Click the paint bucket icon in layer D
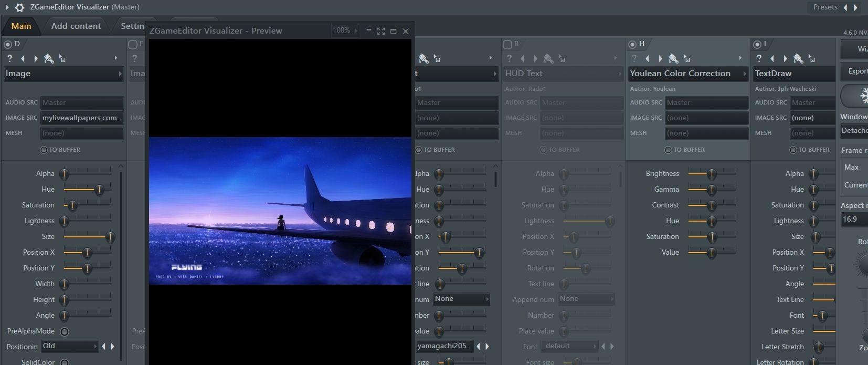This screenshot has width=868, height=365. pos(49,58)
